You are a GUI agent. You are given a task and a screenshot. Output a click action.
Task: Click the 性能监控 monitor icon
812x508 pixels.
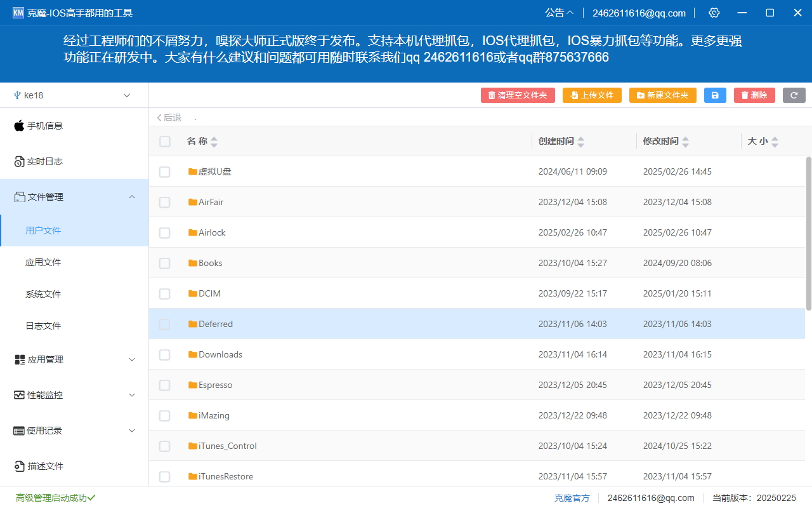(20, 395)
